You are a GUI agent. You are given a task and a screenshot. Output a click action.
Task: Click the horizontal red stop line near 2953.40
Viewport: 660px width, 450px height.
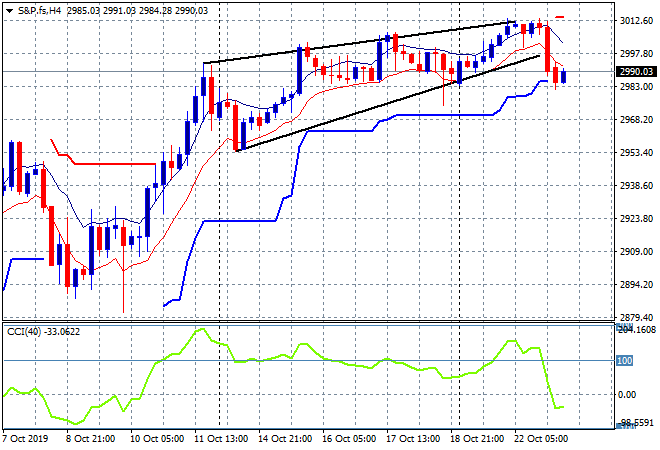[x=114, y=164]
